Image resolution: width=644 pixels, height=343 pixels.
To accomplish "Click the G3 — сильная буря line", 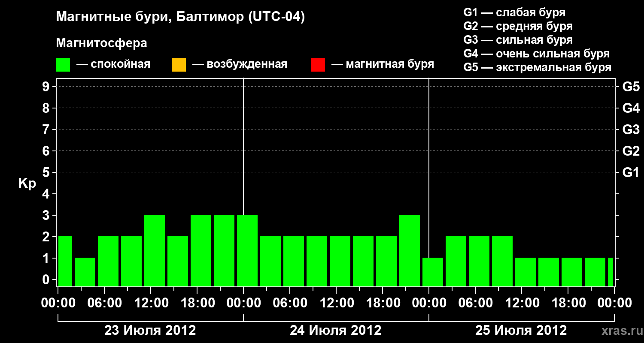I will pos(518,40).
